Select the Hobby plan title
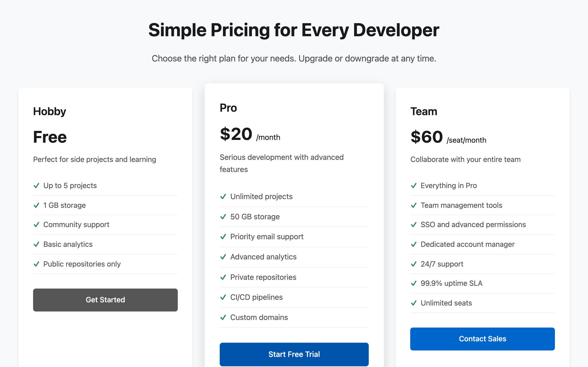The height and width of the screenshot is (367, 588). tap(50, 112)
